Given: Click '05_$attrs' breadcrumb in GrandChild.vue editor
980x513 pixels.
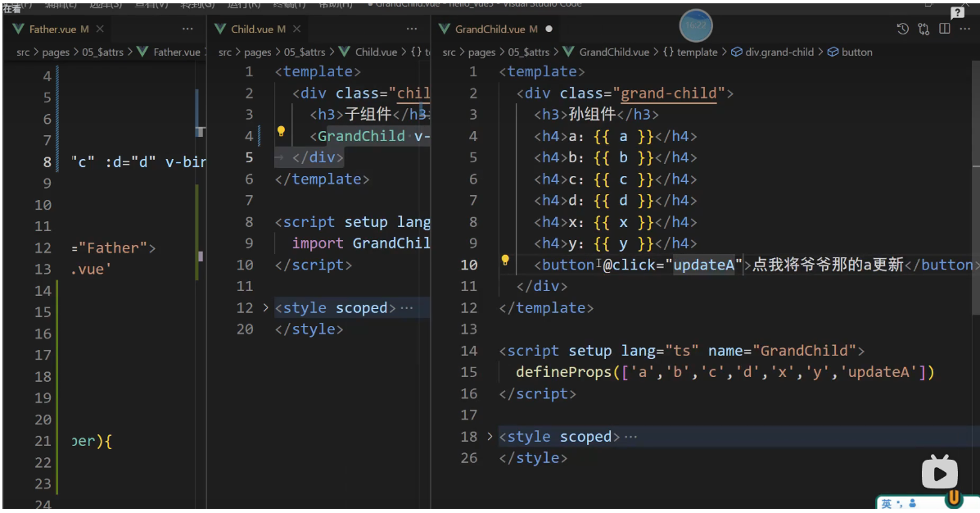Looking at the screenshot, I should coord(529,52).
